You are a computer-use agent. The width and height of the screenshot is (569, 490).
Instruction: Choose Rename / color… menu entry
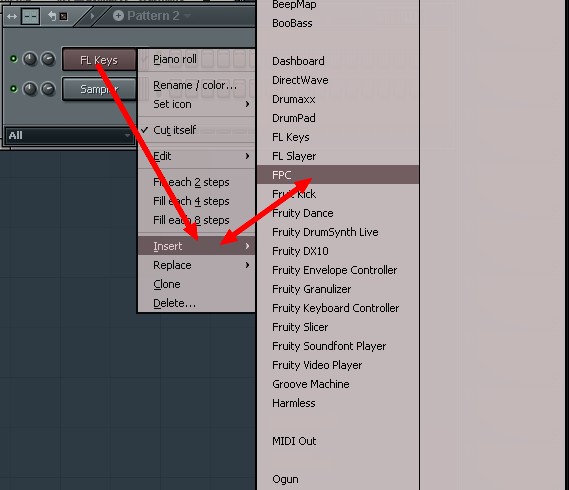click(x=196, y=85)
